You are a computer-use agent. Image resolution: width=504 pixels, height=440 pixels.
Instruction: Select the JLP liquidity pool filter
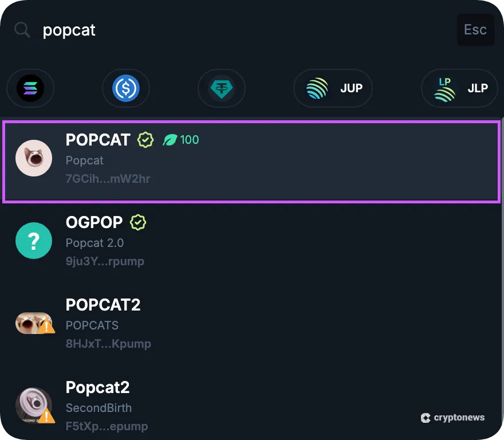point(459,88)
